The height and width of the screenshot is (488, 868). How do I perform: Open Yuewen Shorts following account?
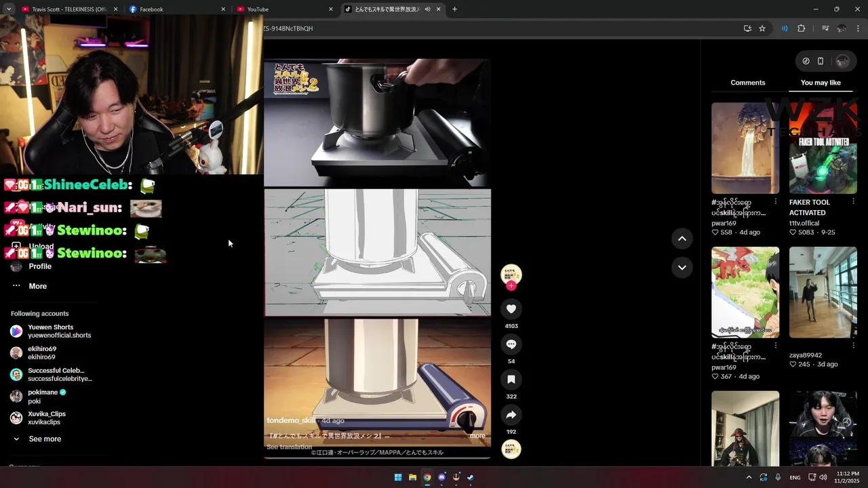[x=51, y=331]
